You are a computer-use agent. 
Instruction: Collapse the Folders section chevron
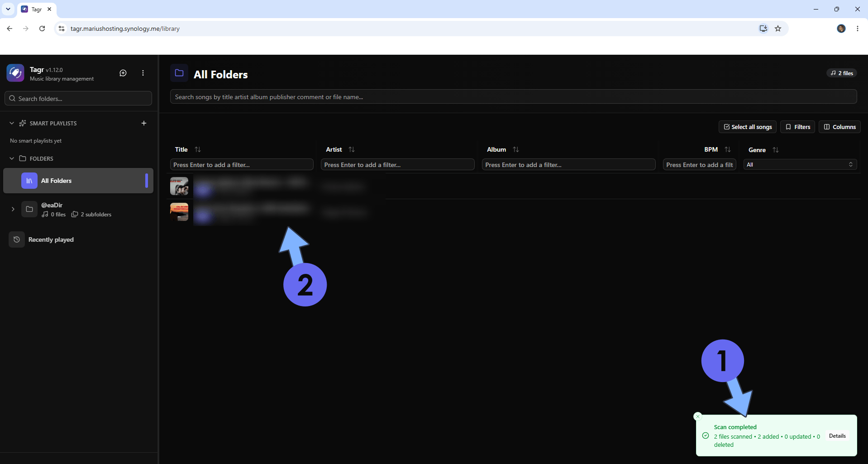[12, 158]
